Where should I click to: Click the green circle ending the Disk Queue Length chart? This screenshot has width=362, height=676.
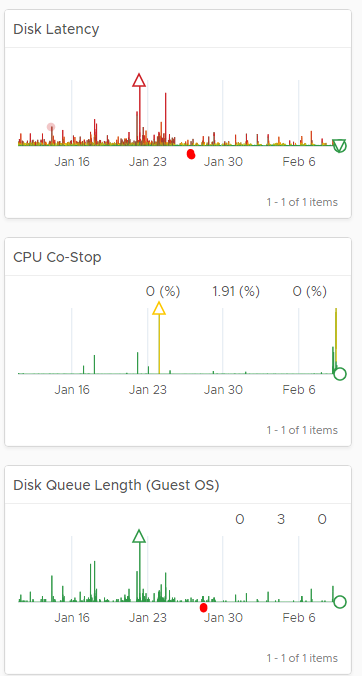pyautogui.click(x=340, y=602)
